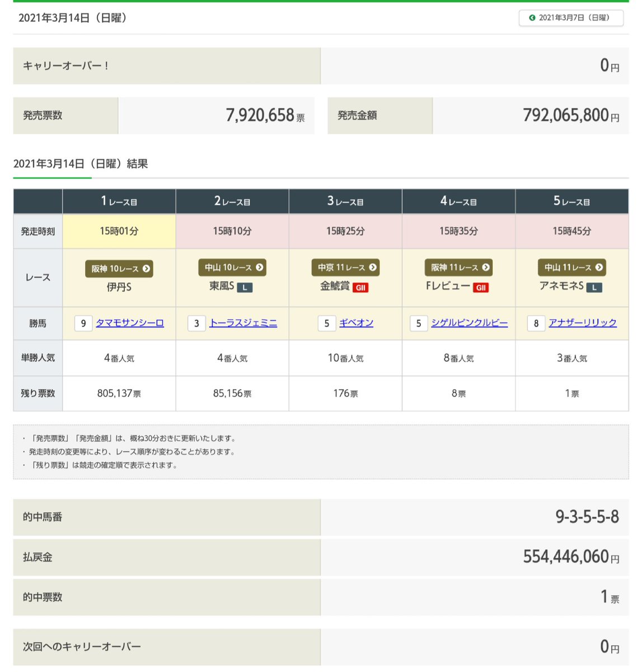Open 阪神 11レース race button
The width and height of the screenshot is (642, 672).
tap(458, 268)
